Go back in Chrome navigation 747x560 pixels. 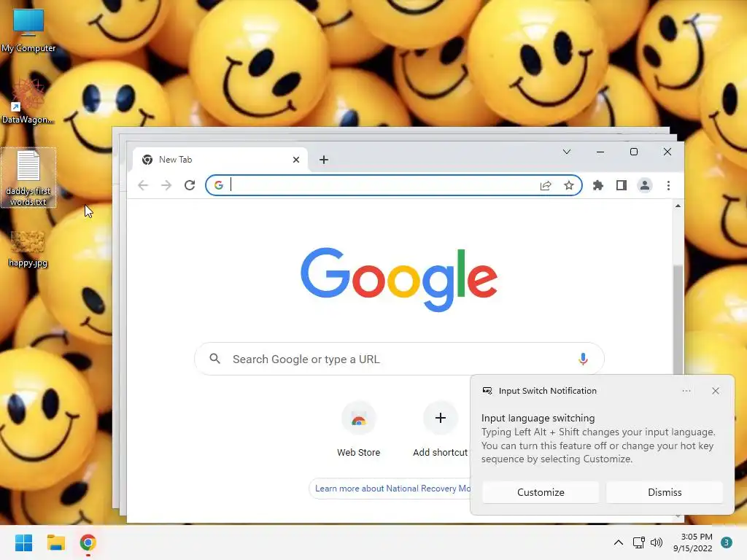tap(143, 185)
